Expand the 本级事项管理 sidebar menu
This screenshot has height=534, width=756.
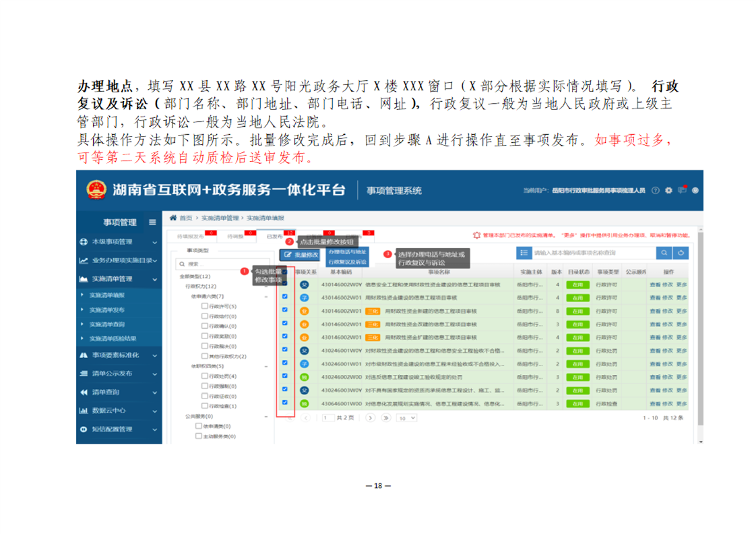pyautogui.click(x=118, y=241)
